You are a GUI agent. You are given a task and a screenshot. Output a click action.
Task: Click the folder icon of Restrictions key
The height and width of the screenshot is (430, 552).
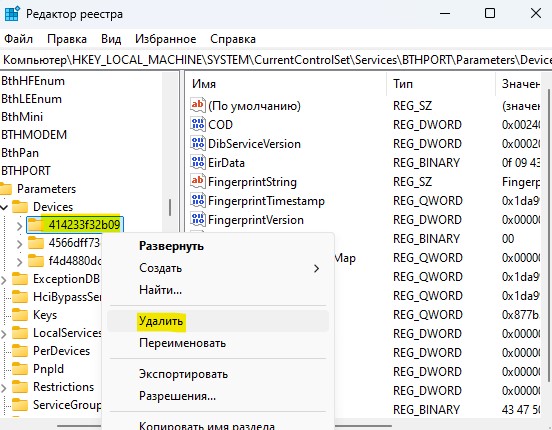click(20, 387)
